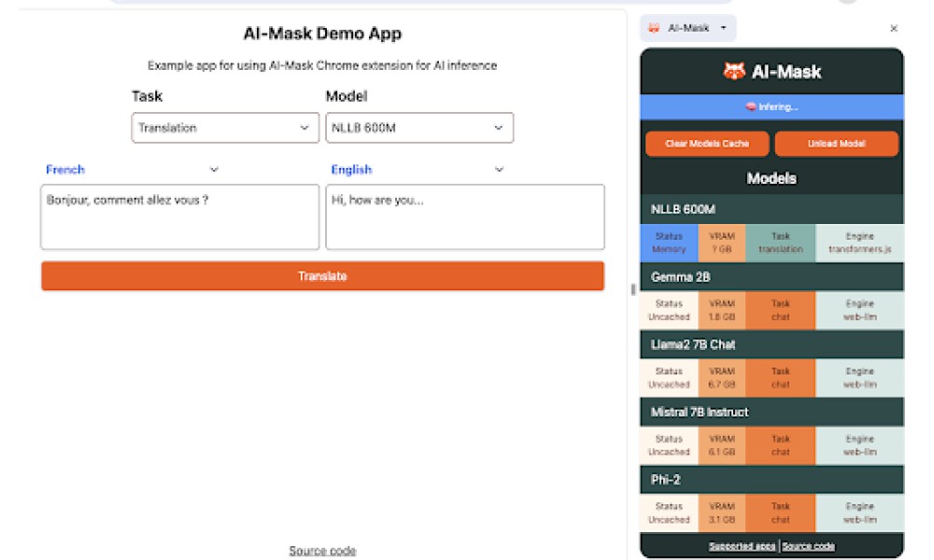This screenshot has height=560, width=934.
Task: Click Unload Model button
Action: coord(836,144)
